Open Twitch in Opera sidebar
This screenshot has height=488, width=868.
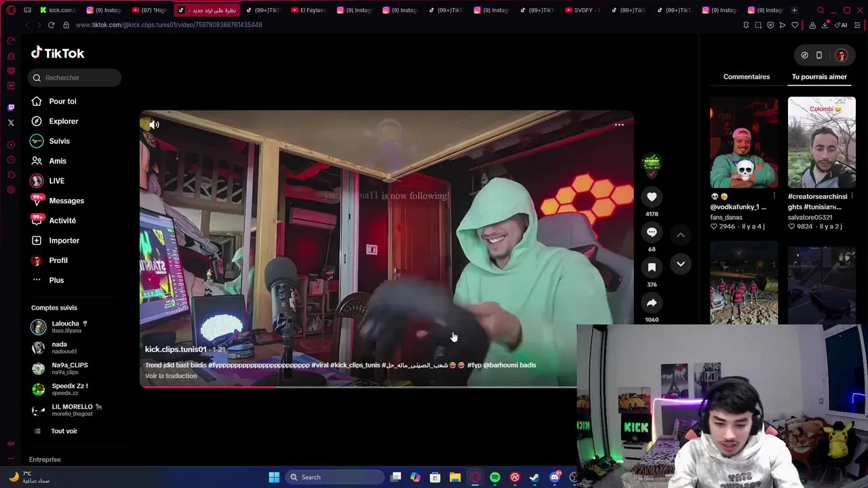click(x=11, y=107)
